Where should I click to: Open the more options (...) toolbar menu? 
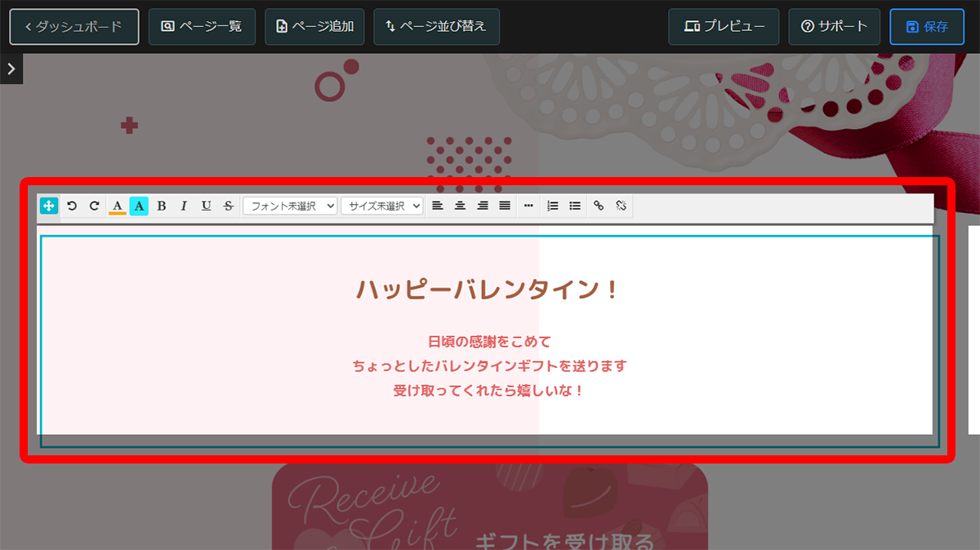click(528, 206)
